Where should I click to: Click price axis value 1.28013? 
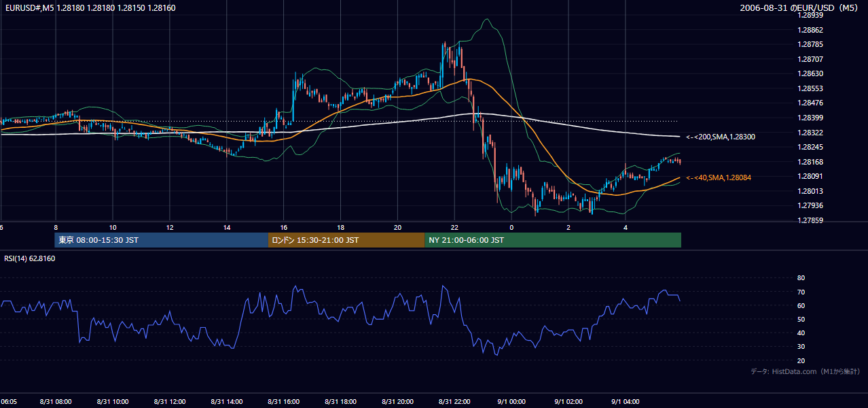810,191
